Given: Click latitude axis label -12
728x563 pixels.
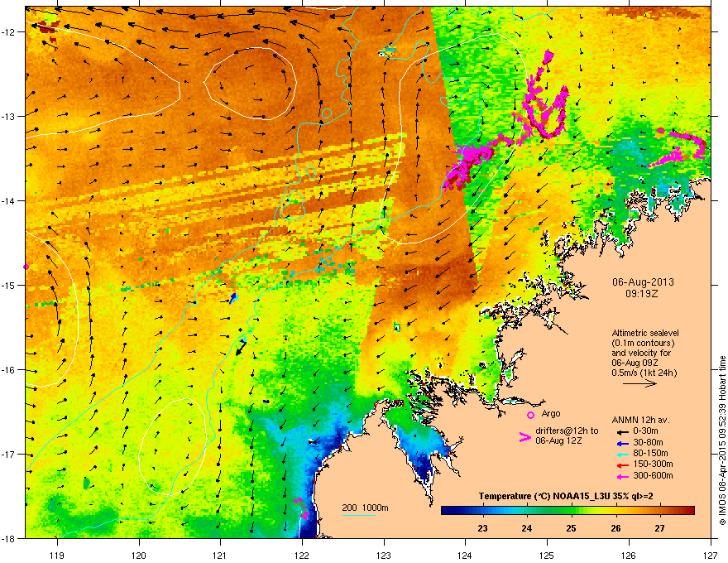Looking at the screenshot, I should [x=8, y=32].
